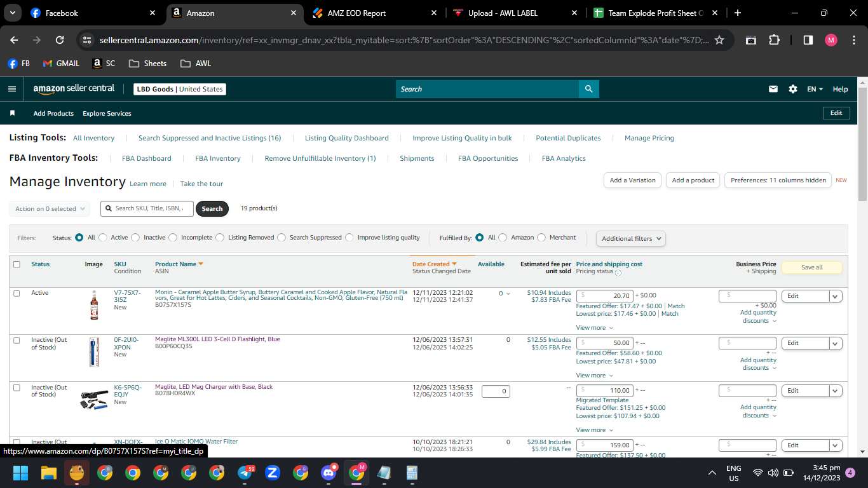Screen dimensions: 868x488
Task: Click the Add a product button
Action: pos(693,180)
